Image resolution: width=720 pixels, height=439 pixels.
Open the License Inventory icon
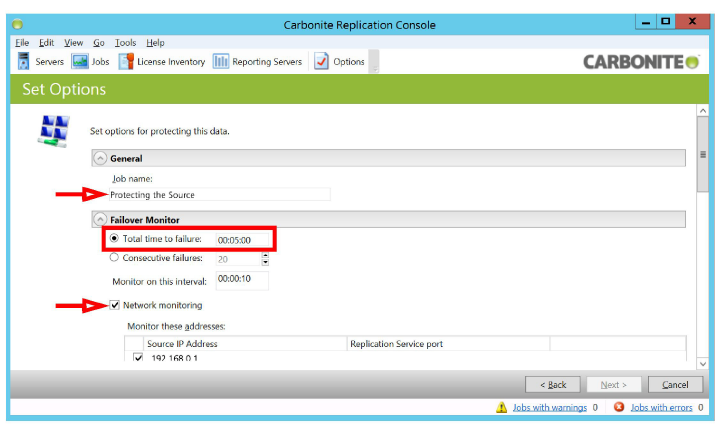[x=126, y=61]
